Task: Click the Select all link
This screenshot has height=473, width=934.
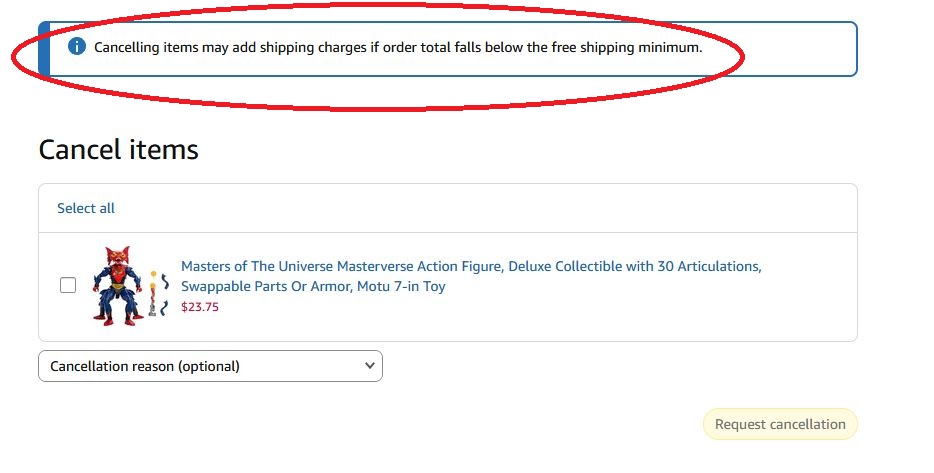Action: pos(86,208)
